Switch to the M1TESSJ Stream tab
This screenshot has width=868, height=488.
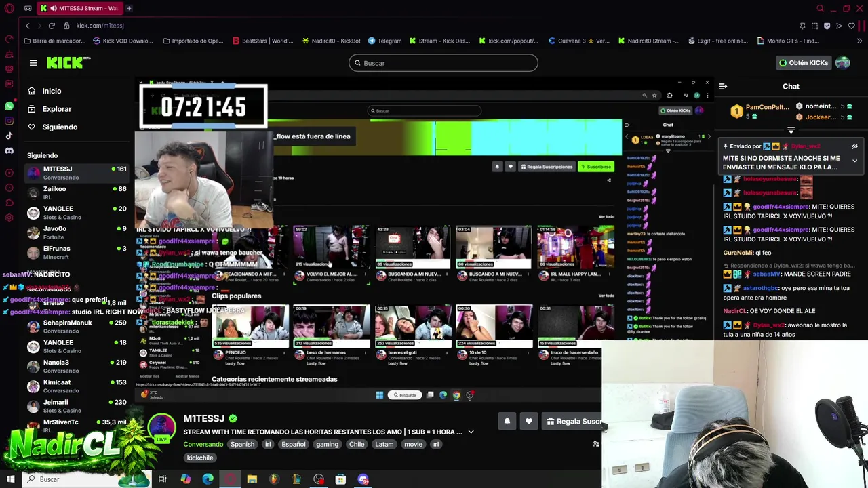pos(79,8)
